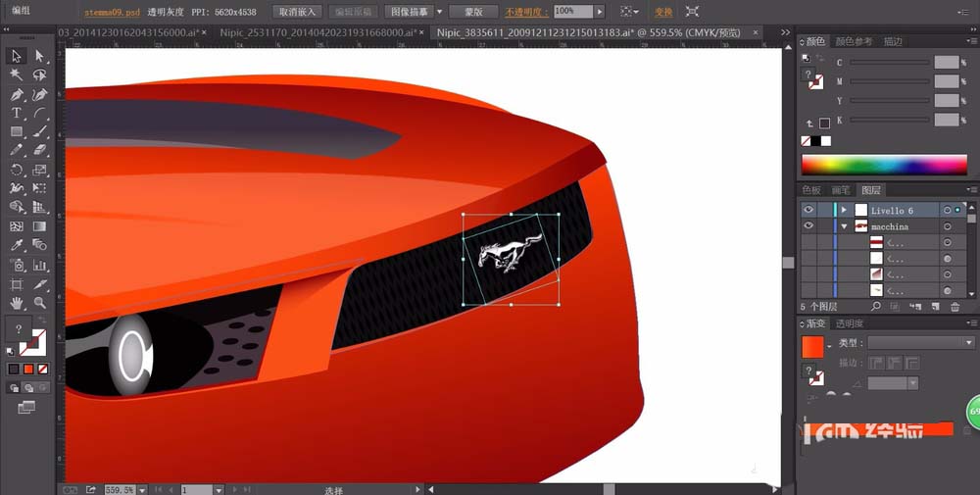Image resolution: width=980 pixels, height=495 pixels.
Task: Open the gradient swatch picker arrow
Action: pyautogui.click(x=829, y=346)
